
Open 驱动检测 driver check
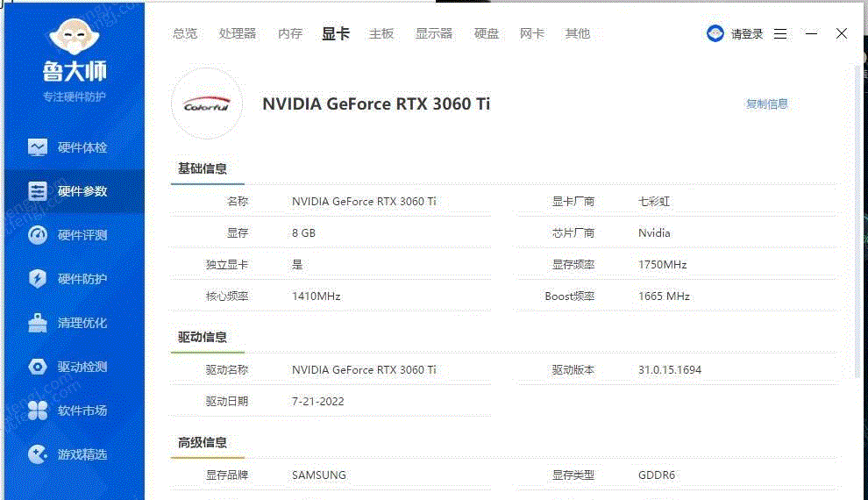pyautogui.click(x=75, y=367)
